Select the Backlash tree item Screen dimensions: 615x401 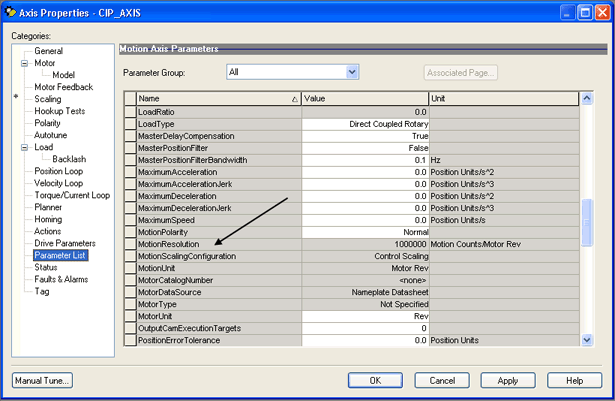(69, 159)
